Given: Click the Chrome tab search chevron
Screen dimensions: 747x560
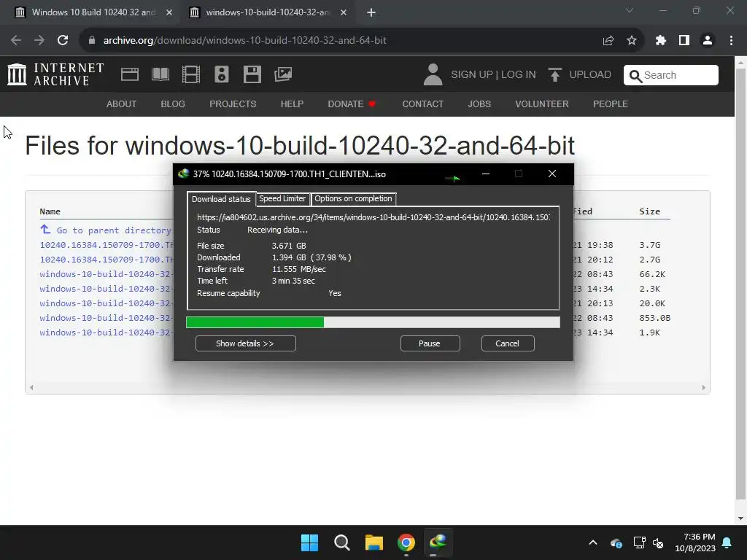Looking at the screenshot, I should (630, 10).
